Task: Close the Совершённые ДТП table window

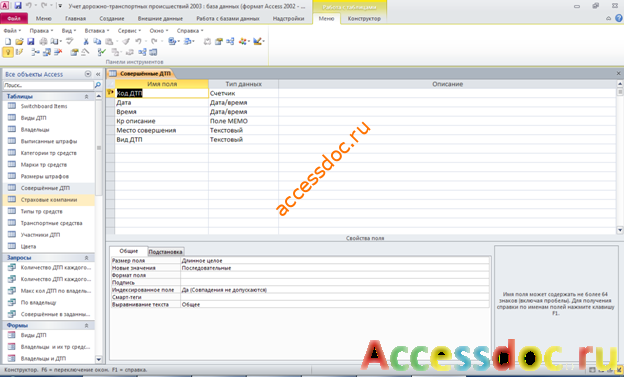Action: point(618,73)
